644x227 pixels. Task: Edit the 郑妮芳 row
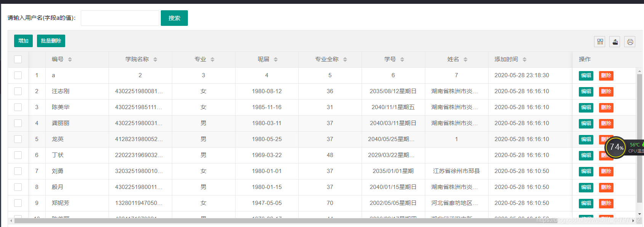click(586, 203)
